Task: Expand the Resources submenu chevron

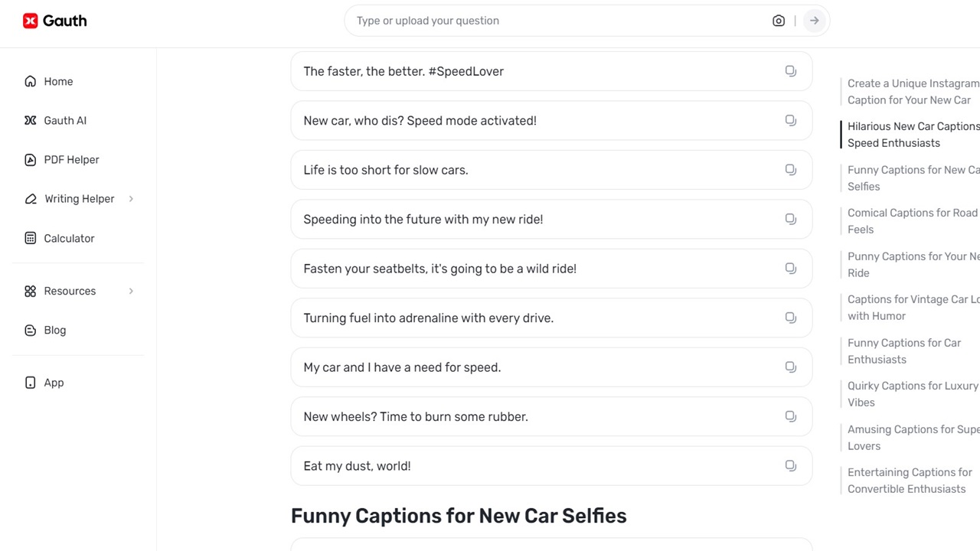Action: tap(131, 291)
